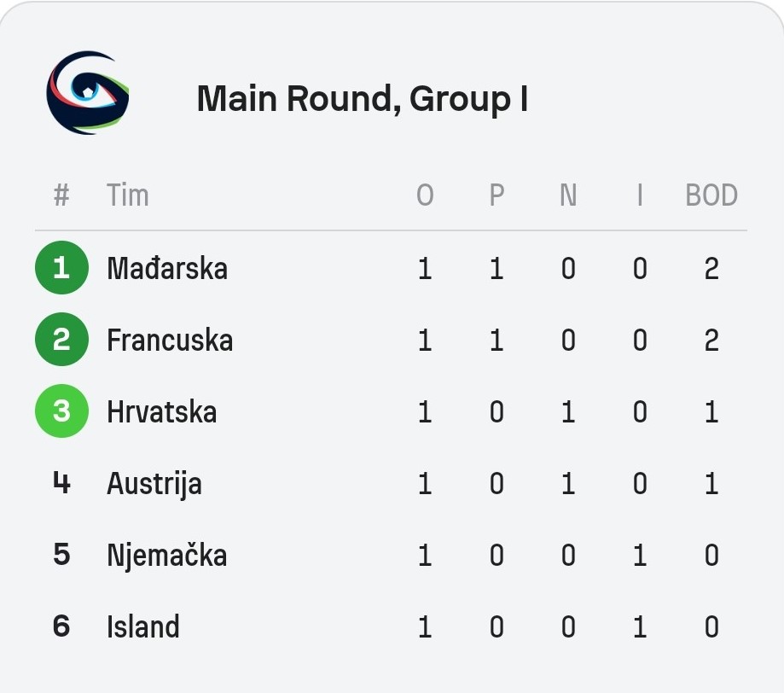The height and width of the screenshot is (693, 784).
Task: Click the light green rank 3 badge
Action: pyautogui.click(x=61, y=411)
